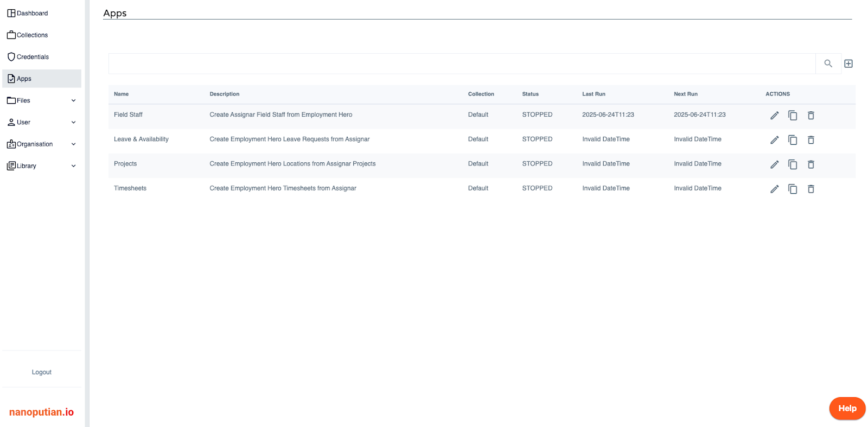Screen dimensions: 868x427
Task: Click the Credentials shield icon
Action: pos(11,56)
